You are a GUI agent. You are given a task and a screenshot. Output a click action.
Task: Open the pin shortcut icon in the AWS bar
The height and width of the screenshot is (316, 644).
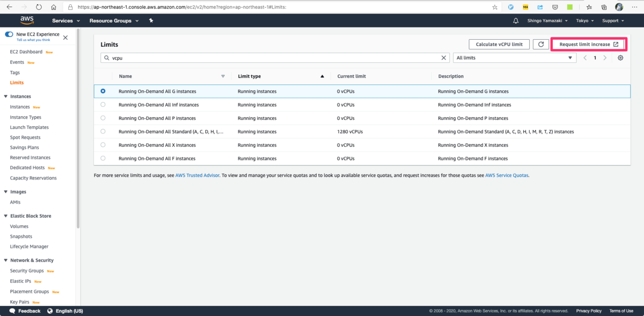pyautogui.click(x=151, y=20)
